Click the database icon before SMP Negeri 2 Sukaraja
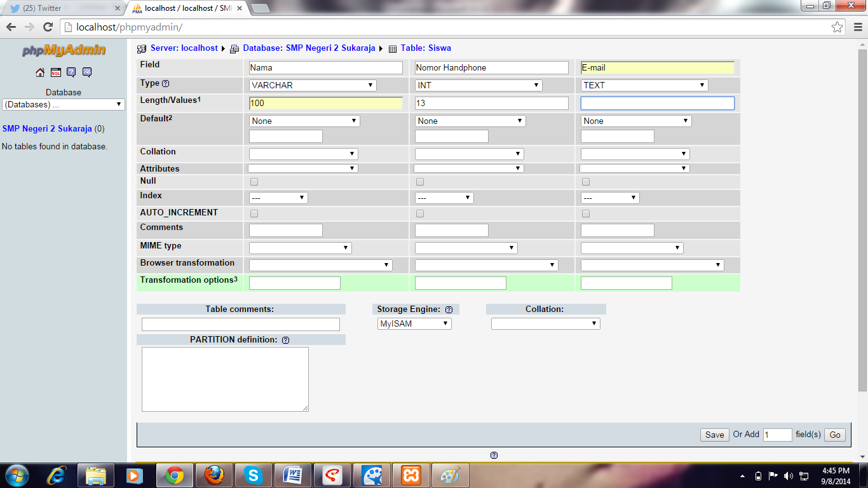Screen dimensions: 868x488 click(233, 48)
